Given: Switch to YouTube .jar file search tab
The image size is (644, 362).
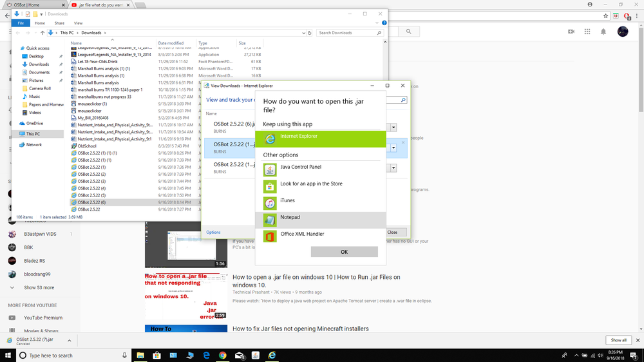Looking at the screenshot, I should [100, 5].
